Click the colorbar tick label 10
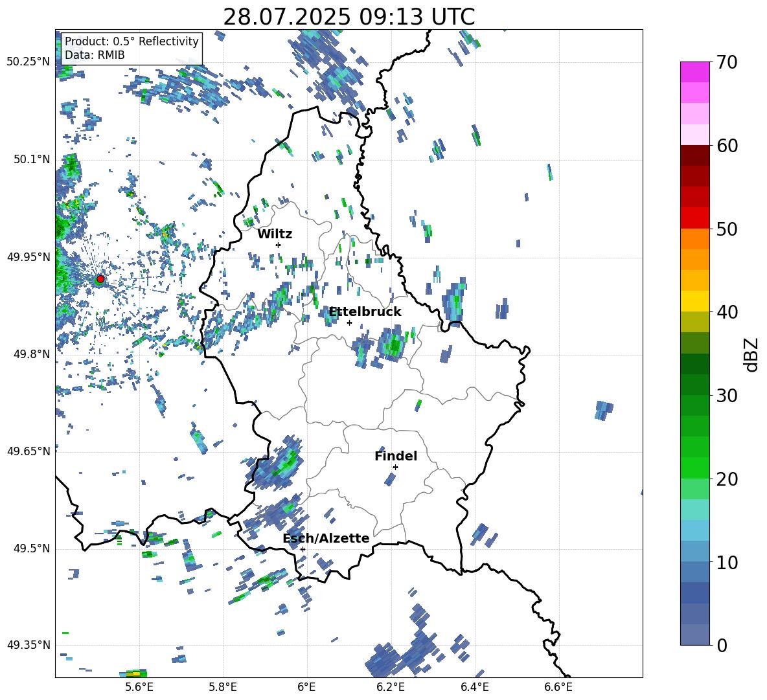Screen dimensions: 767x700 pos(727,562)
